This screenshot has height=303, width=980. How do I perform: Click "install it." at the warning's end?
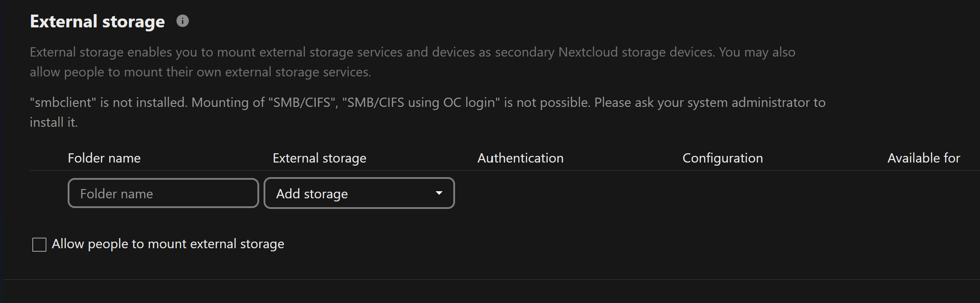[54, 122]
